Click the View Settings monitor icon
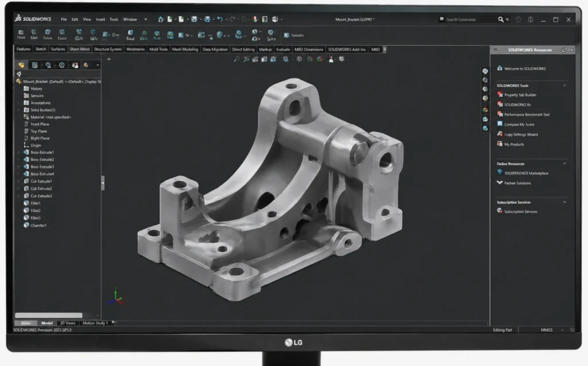The width and height of the screenshot is (588, 366). coord(342,59)
